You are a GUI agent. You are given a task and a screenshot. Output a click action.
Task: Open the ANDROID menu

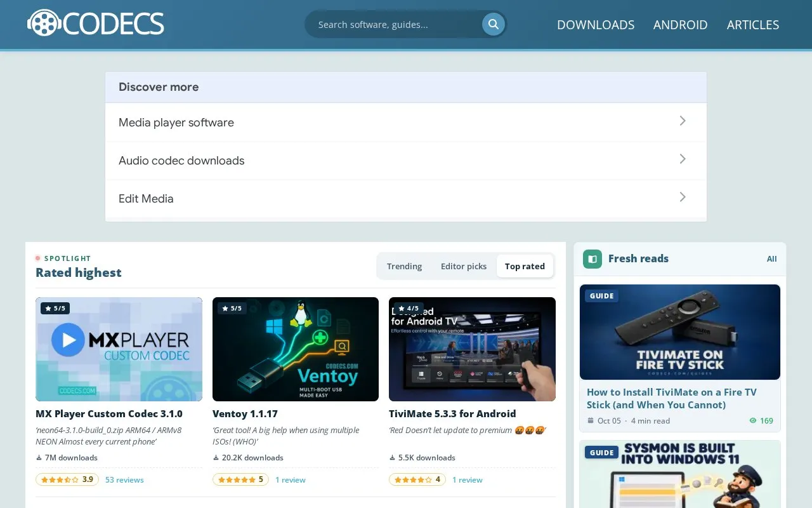click(680, 24)
